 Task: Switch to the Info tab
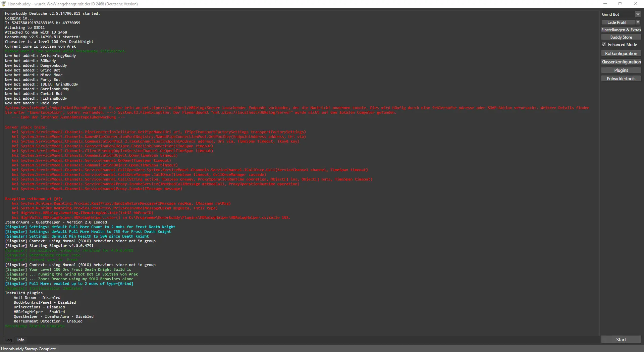pos(21,340)
